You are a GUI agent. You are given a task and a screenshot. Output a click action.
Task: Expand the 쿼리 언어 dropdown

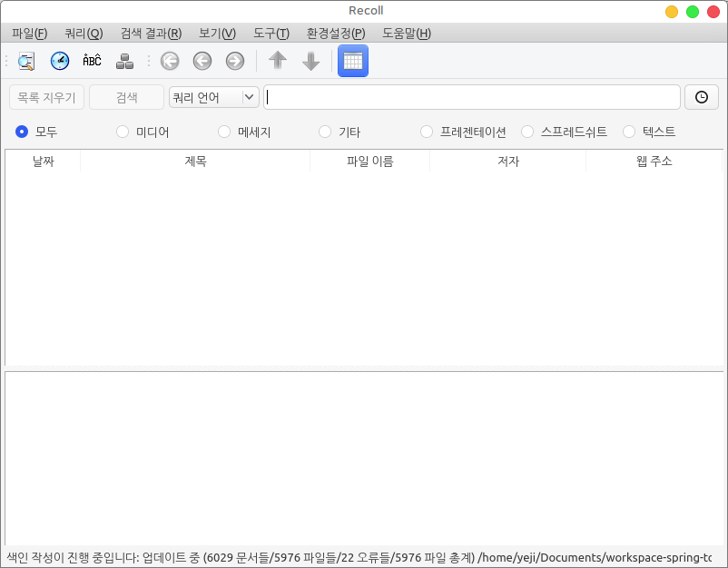[214, 97]
